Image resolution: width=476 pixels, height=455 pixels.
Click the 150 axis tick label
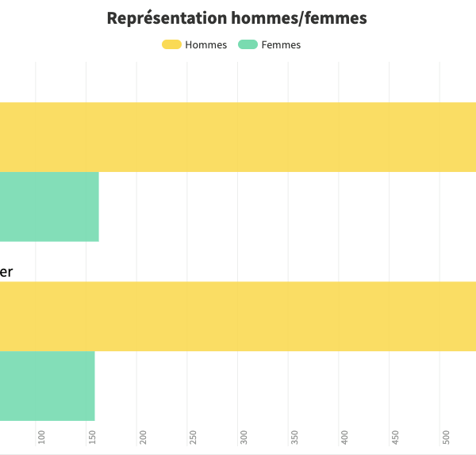click(93, 437)
